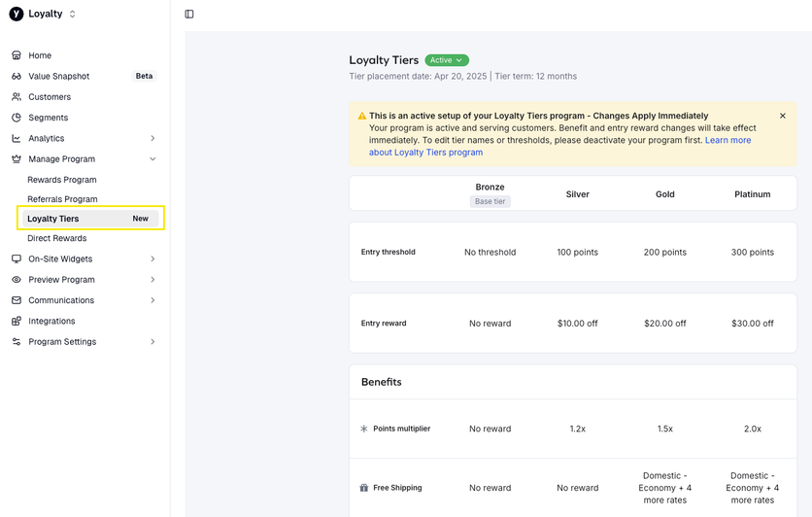Click the Gold tier column header
This screenshot has width=812, height=517.
[x=665, y=194]
